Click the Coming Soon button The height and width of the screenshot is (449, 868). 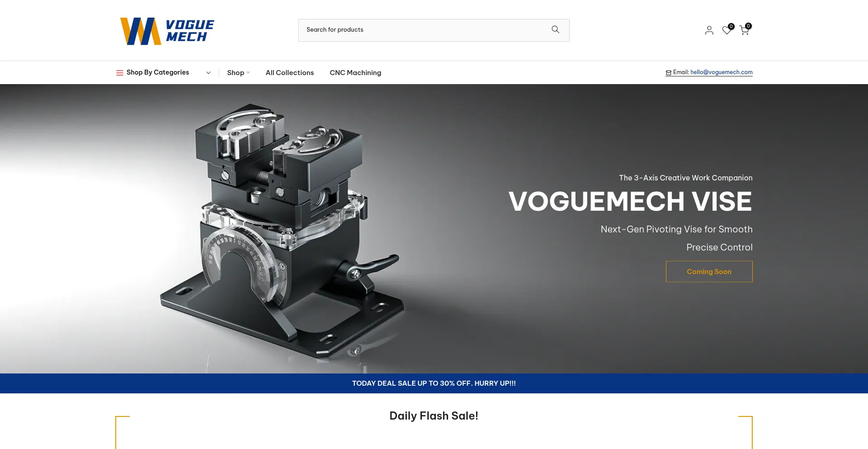tap(709, 271)
